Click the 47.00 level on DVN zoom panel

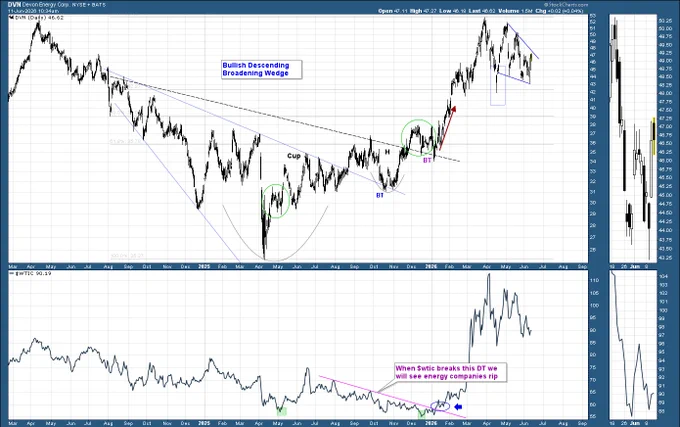[x=665, y=127]
